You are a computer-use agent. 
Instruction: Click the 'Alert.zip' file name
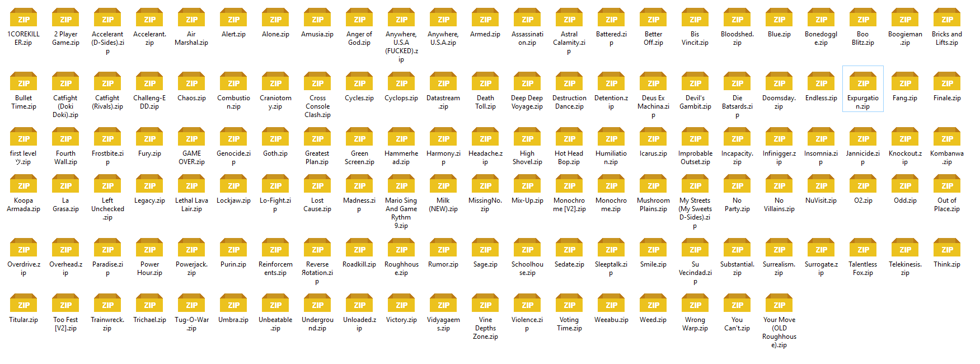(x=233, y=34)
